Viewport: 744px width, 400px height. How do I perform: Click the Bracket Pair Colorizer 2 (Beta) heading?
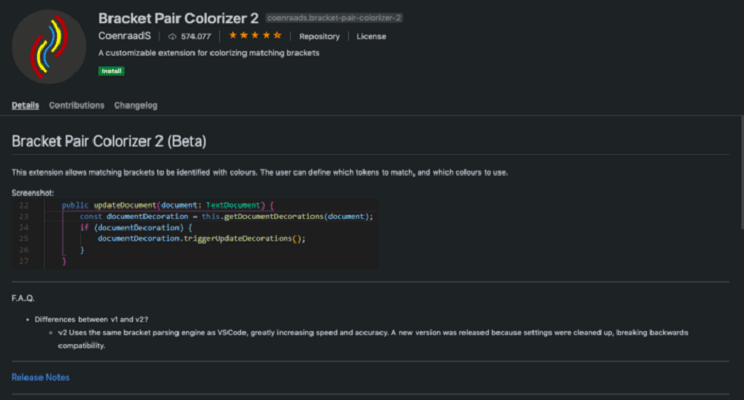pos(109,141)
